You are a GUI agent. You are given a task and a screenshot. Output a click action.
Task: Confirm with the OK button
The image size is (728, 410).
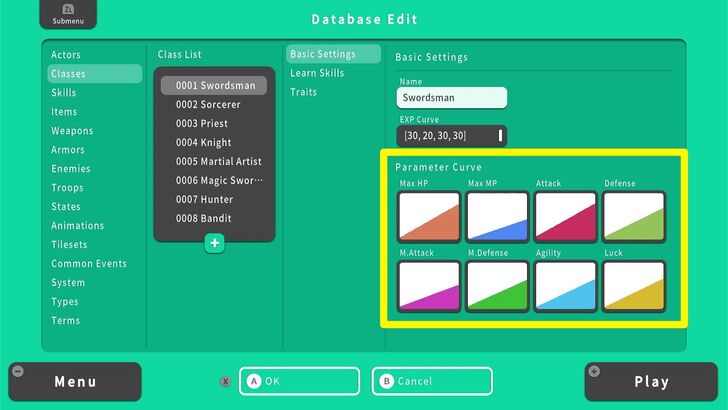tap(299, 381)
